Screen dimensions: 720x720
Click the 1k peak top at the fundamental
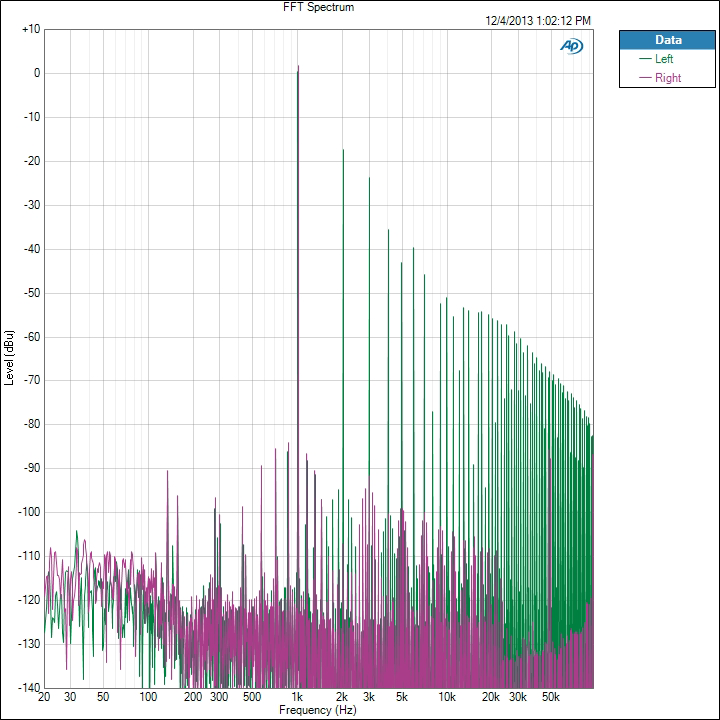(298, 68)
